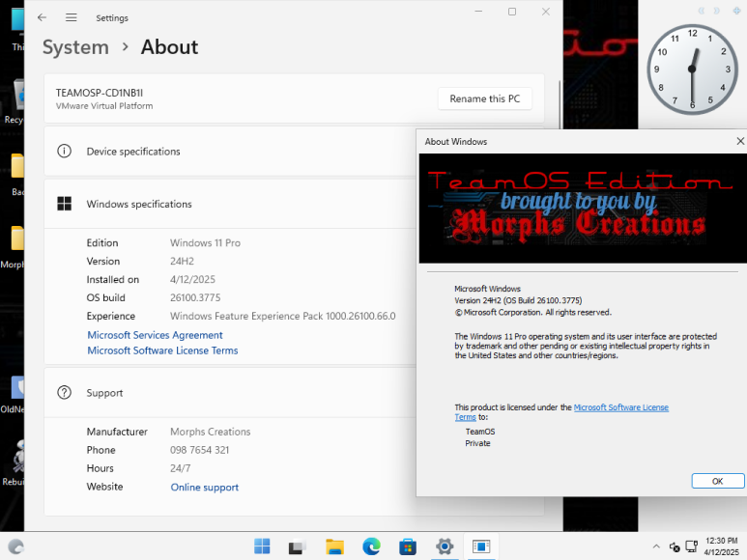Click the analog clock gadget
This screenshot has height=560, width=747.
click(692, 70)
